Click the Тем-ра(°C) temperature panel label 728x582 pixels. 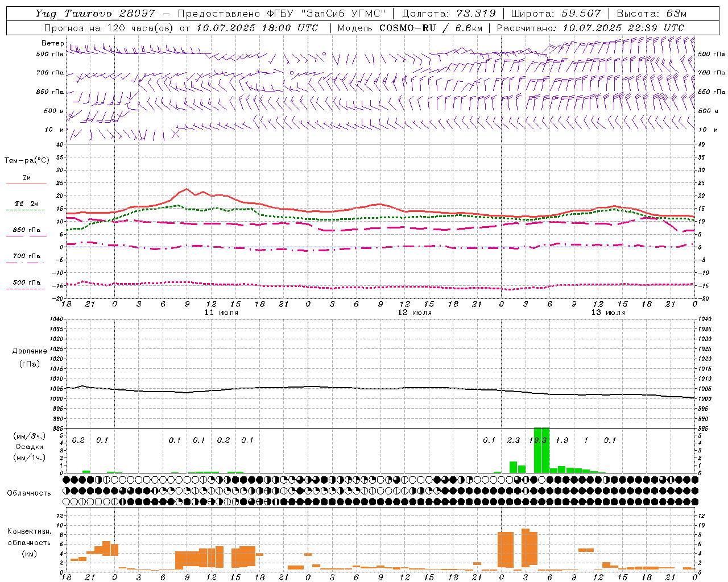click(x=27, y=161)
